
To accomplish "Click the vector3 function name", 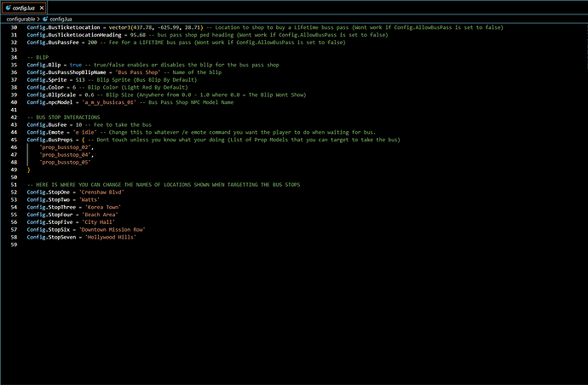I will (119, 27).
